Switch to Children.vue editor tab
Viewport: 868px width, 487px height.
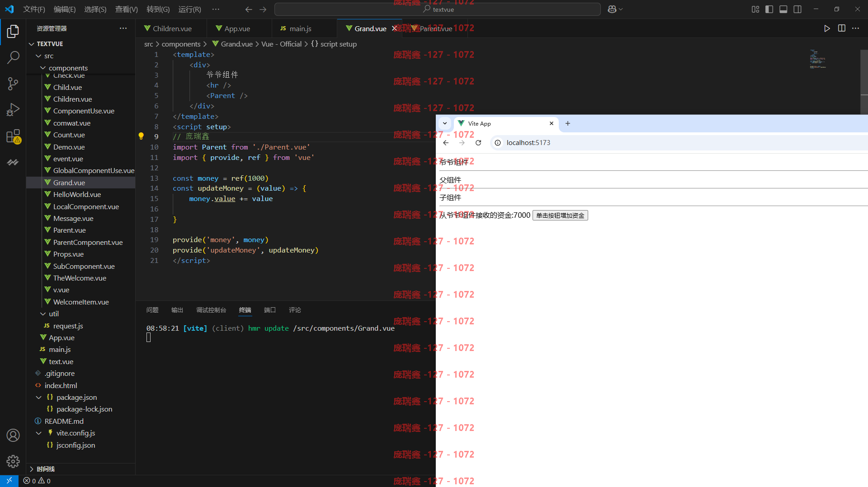point(172,28)
